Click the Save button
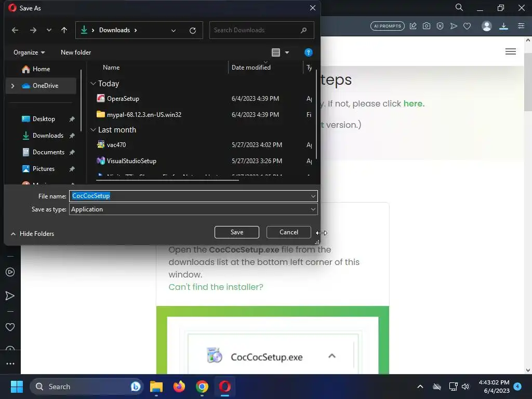 point(237,232)
